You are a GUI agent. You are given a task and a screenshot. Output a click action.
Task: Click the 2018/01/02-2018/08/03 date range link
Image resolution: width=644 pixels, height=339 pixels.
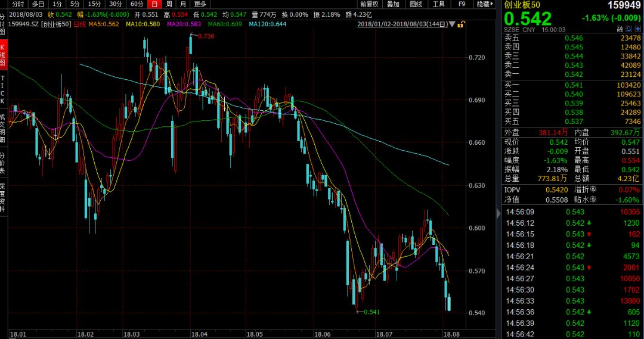(x=404, y=24)
